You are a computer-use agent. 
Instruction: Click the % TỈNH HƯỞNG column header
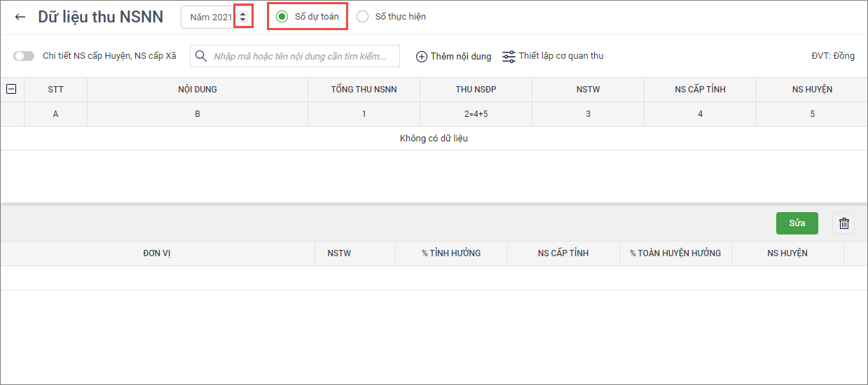click(451, 253)
